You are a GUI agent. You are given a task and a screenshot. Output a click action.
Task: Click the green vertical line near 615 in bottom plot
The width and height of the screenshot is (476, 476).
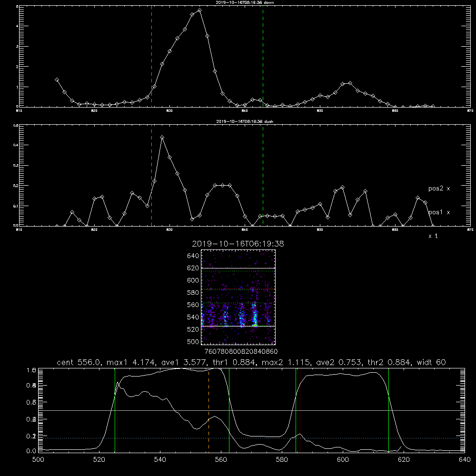click(388, 410)
